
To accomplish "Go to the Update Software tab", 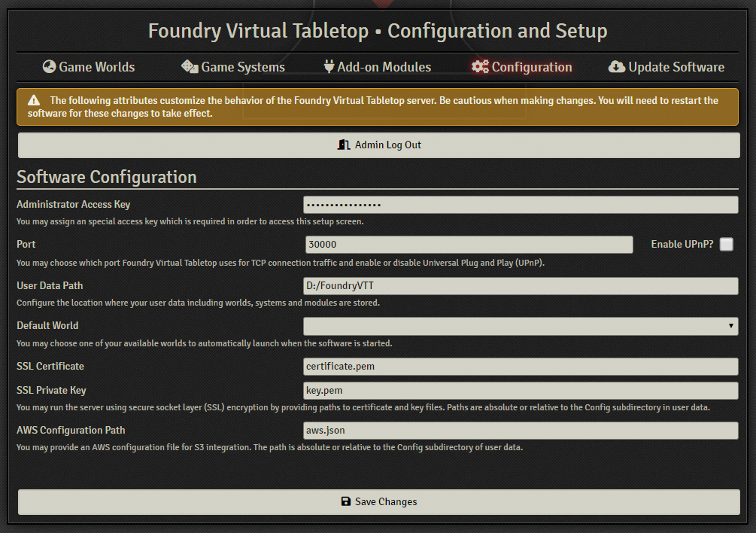I will pos(666,67).
